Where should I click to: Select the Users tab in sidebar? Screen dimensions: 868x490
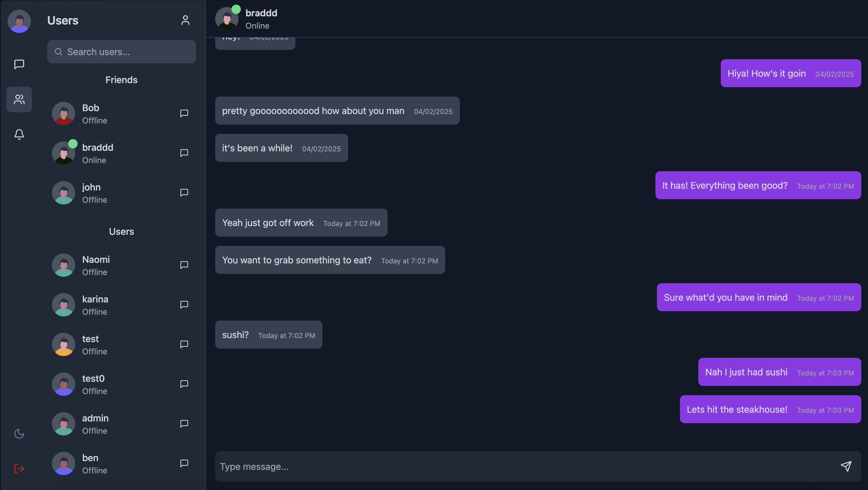pos(19,99)
